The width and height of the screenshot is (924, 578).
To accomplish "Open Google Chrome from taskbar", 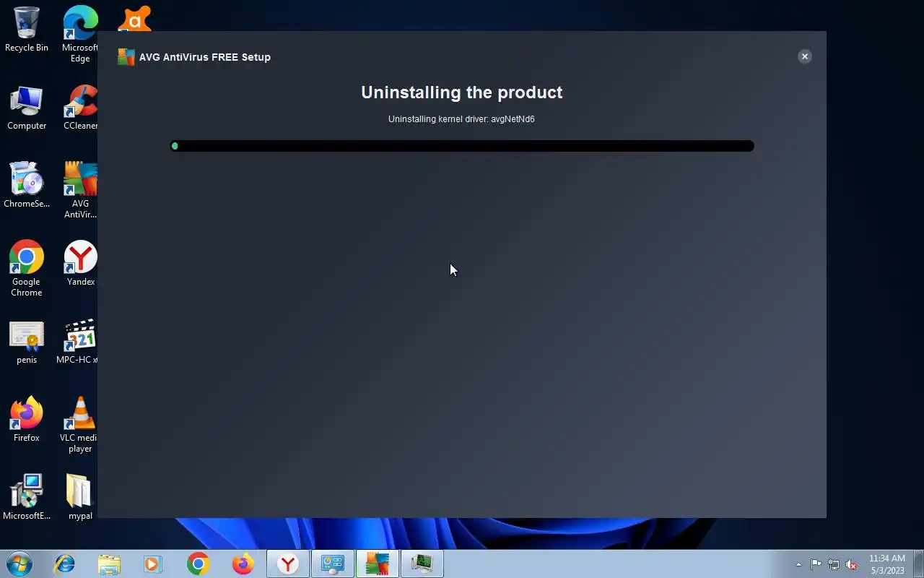I will click(198, 564).
